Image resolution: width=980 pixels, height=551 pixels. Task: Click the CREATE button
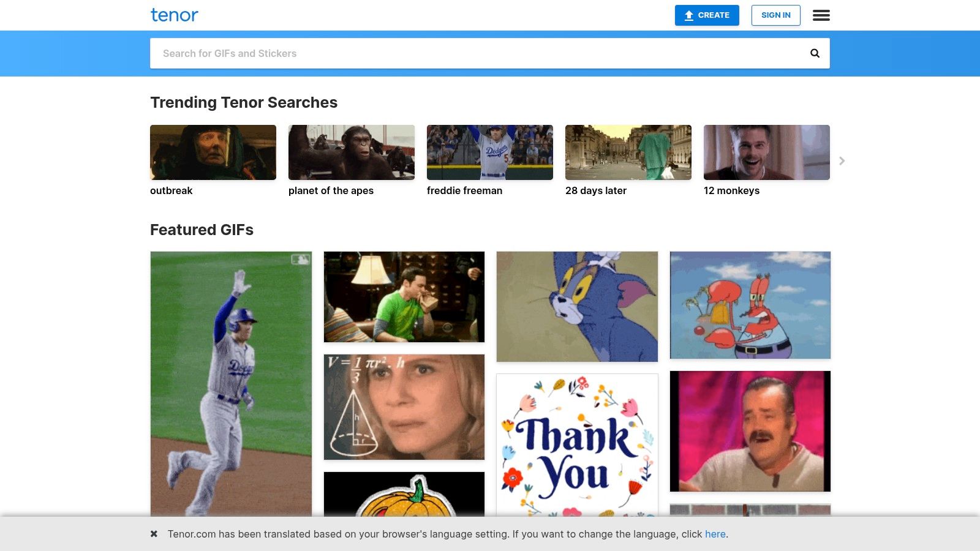(707, 15)
